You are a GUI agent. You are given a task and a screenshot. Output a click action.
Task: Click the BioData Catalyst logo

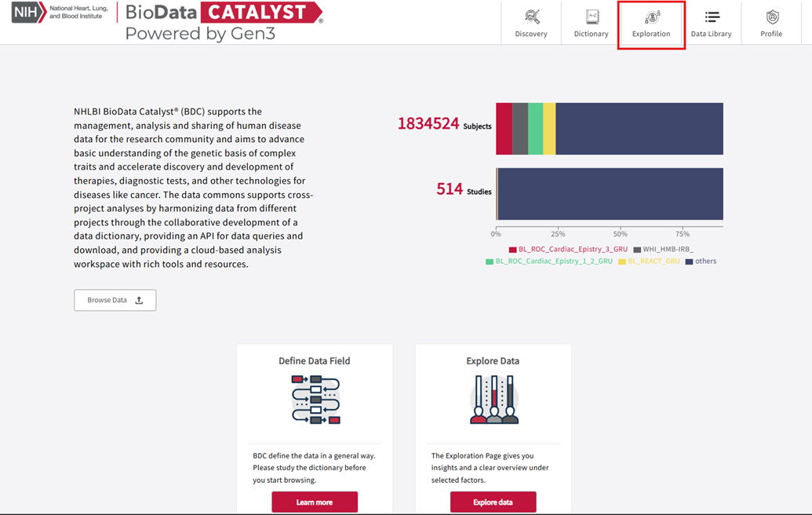(x=224, y=13)
